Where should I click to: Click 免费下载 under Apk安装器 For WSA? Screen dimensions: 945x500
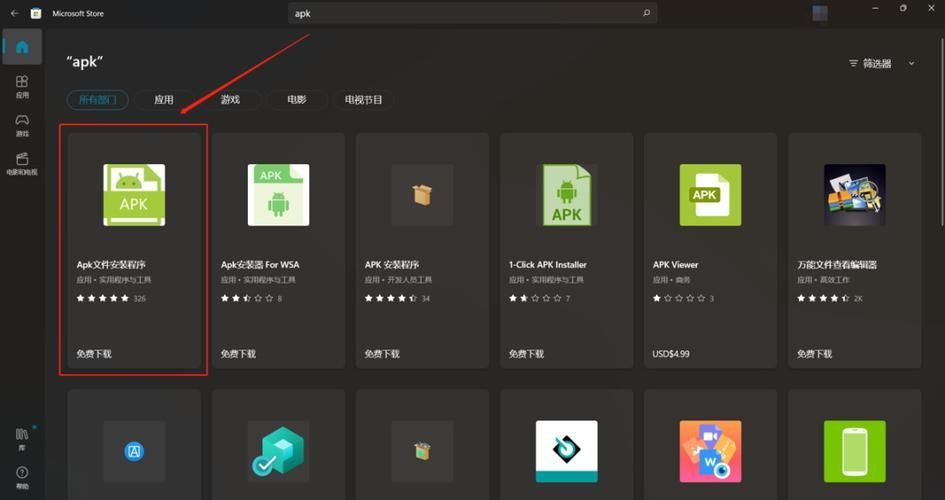point(238,354)
